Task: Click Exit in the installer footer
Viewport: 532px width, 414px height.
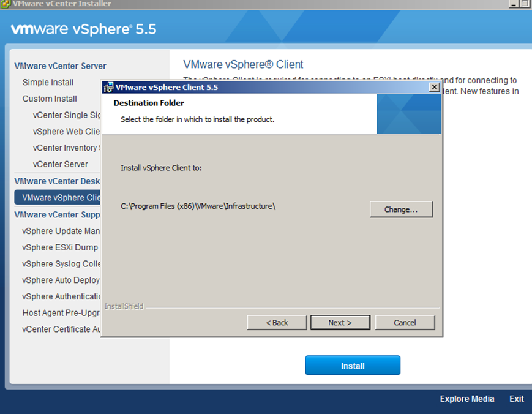Action: [x=516, y=399]
